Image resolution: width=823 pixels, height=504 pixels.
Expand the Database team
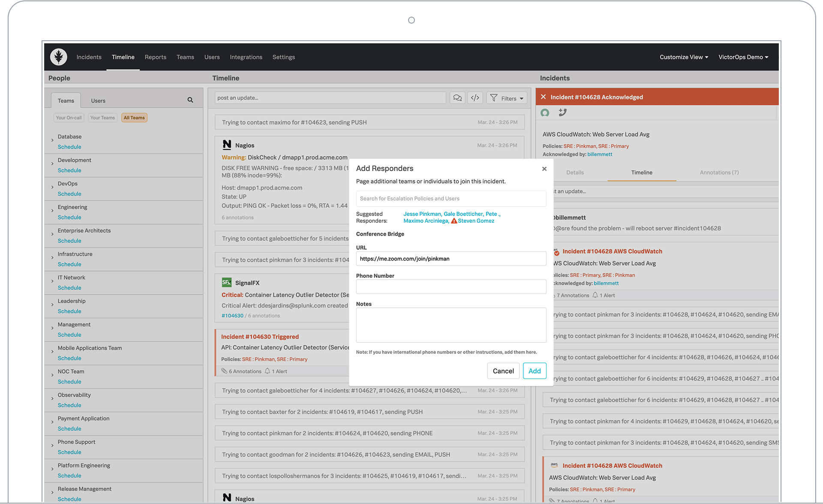coord(52,140)
